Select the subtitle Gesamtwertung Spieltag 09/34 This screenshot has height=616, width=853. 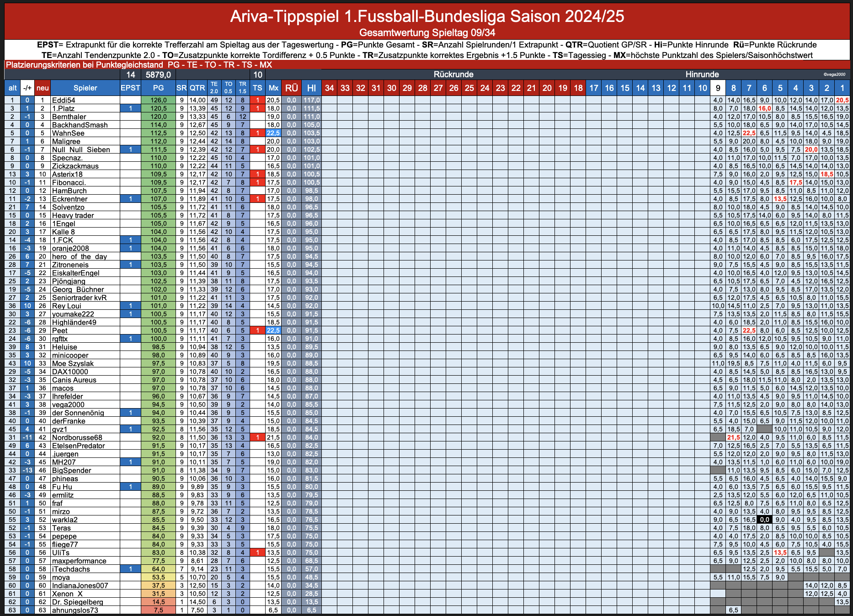pos(427,33)
